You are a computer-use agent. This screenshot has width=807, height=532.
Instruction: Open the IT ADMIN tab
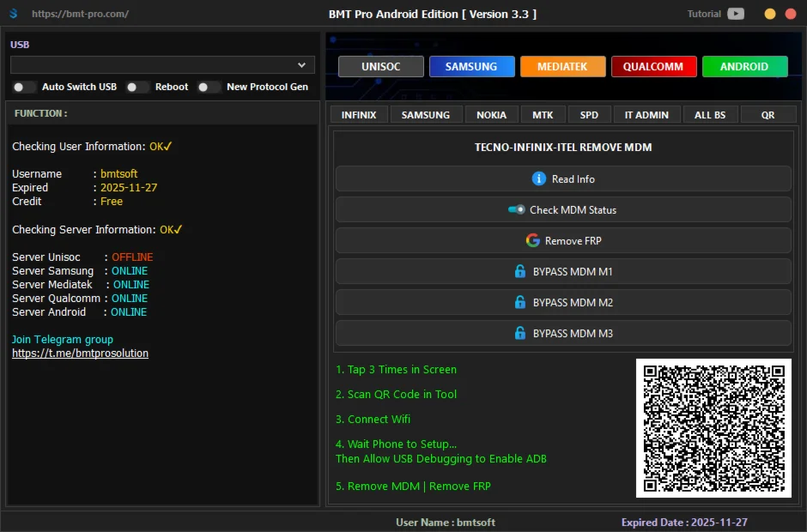[640, 115]
